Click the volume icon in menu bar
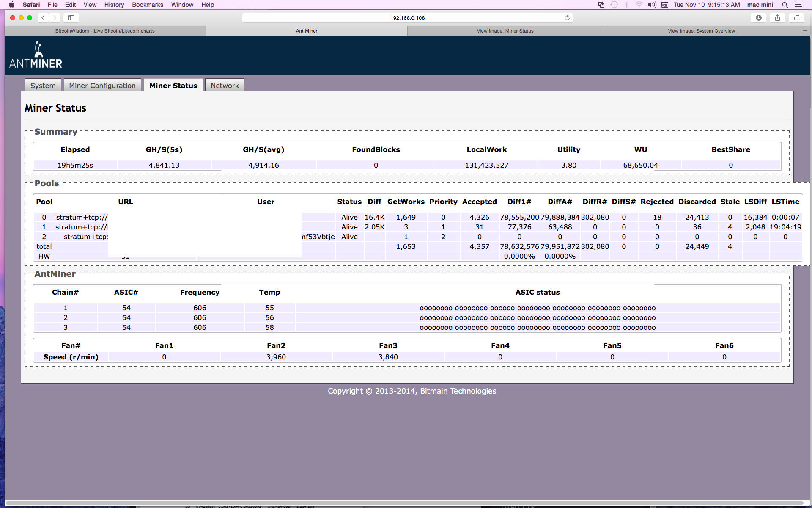This screenshot has height=508, width=812. point(652,5)
